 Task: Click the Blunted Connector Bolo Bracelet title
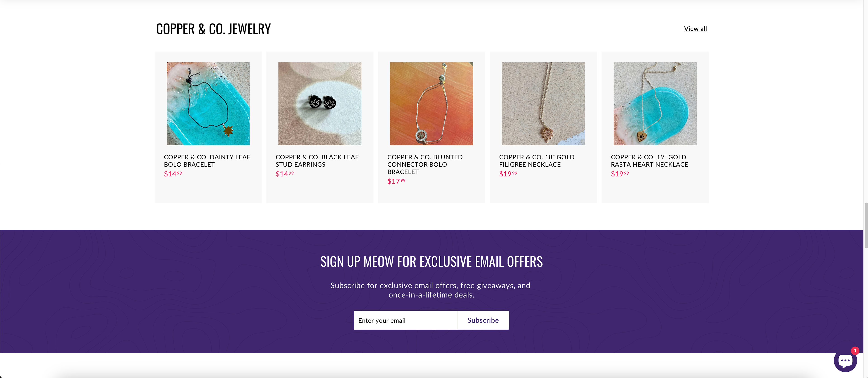pyautogui.click(x=425, y=164)
